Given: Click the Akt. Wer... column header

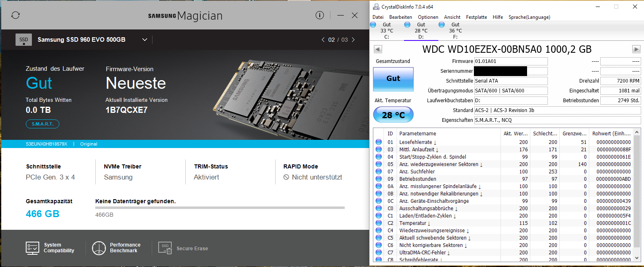Looking at the screenshot, I should click(515, 134).
